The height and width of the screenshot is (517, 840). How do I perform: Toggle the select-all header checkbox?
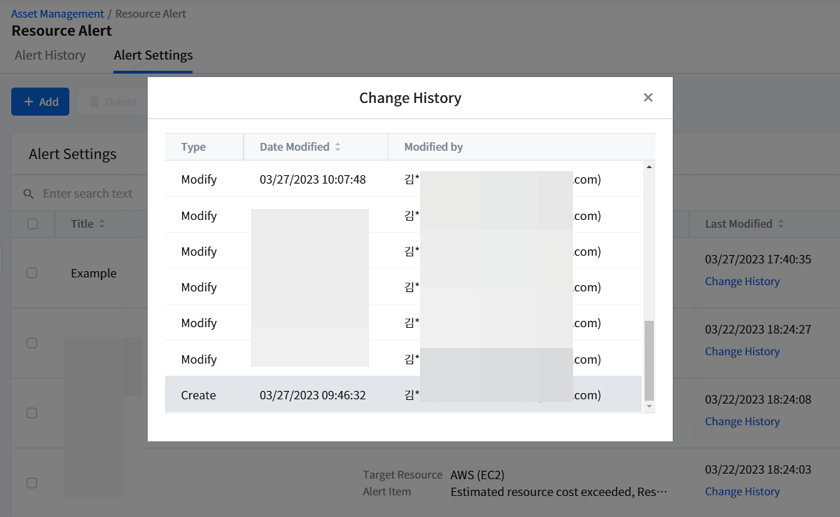point(32,224)
